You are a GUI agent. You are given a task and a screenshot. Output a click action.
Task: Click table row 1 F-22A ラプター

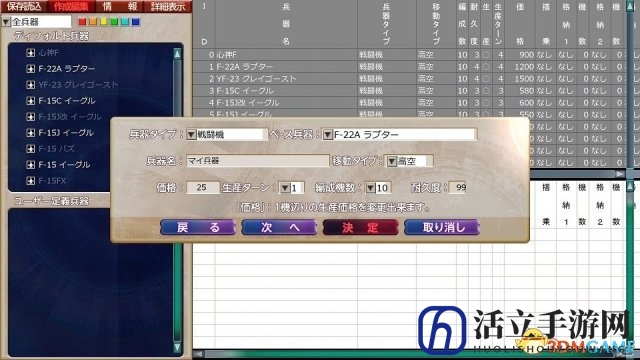click(x=409, y=67)
